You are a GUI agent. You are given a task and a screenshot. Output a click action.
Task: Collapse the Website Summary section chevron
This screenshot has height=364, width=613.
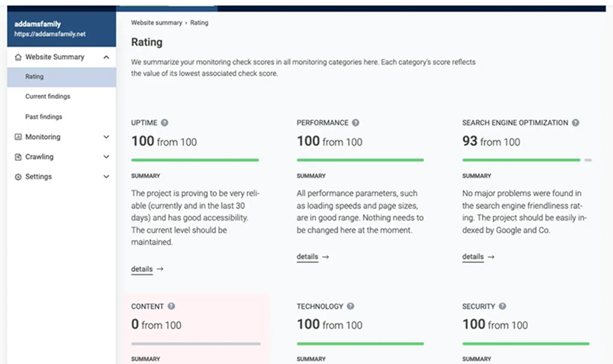pos(106,57)
